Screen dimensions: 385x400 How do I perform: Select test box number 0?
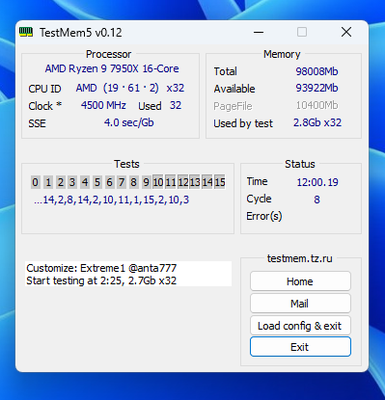[35, 182]
